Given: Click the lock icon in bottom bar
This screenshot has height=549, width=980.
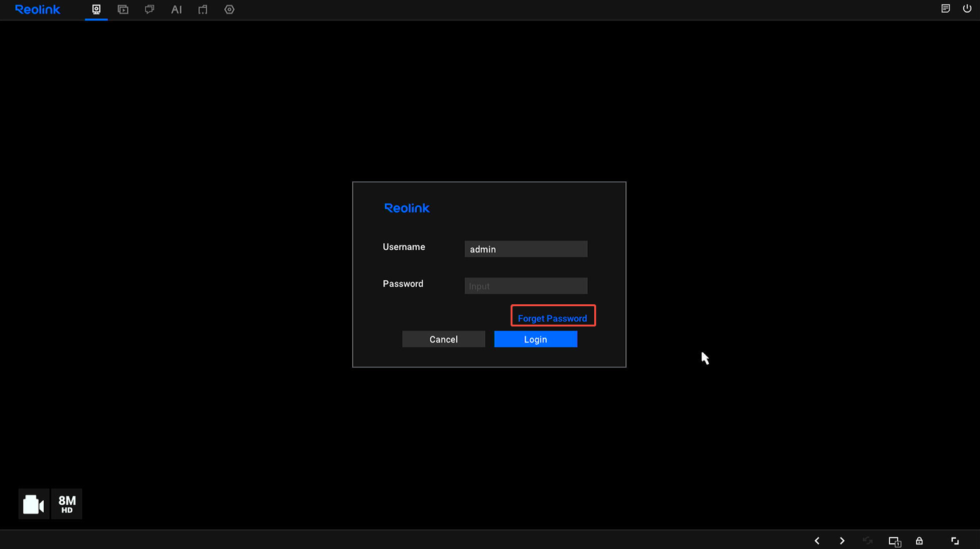Looking at the screenshot, I should [919, 541].
